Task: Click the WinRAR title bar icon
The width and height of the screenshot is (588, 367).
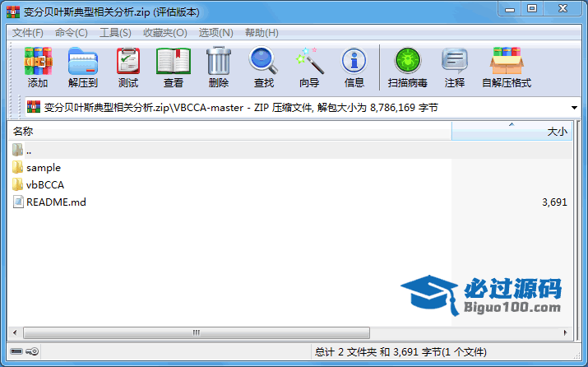Action: 13,12
